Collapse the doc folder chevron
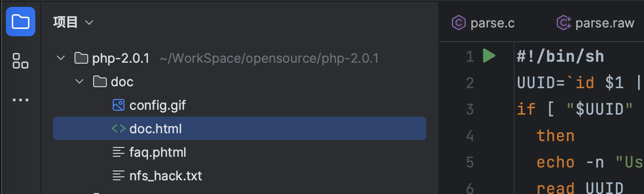The image size is (644, 194). click(80, 82)
